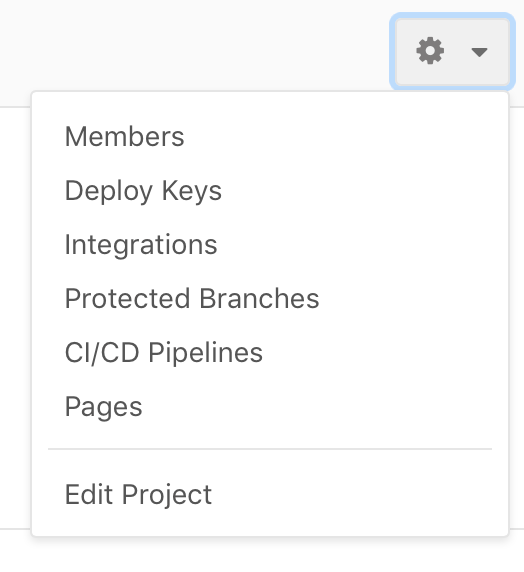524x572 pixels.
Task: Pick the Protected Branches option
Action: [192, 298]
